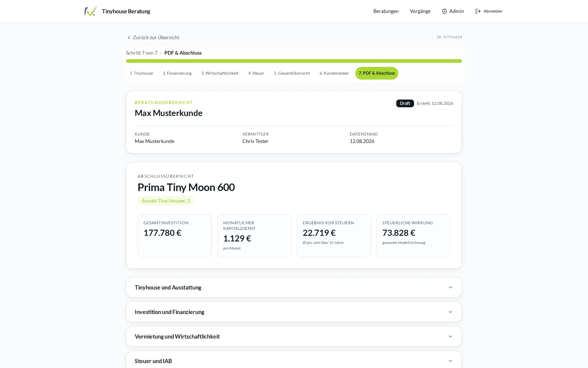Select the active 7. PDF & Abschluss step

click(377, 73)
